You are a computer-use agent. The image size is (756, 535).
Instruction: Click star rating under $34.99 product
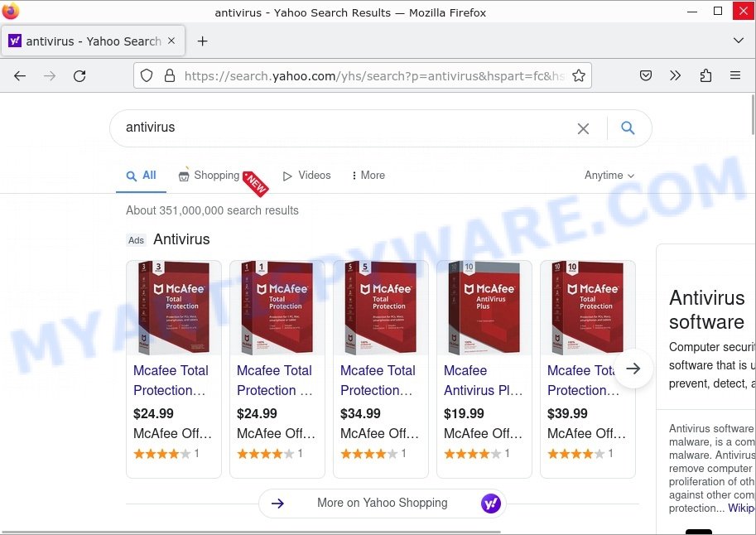pos(370,454)
